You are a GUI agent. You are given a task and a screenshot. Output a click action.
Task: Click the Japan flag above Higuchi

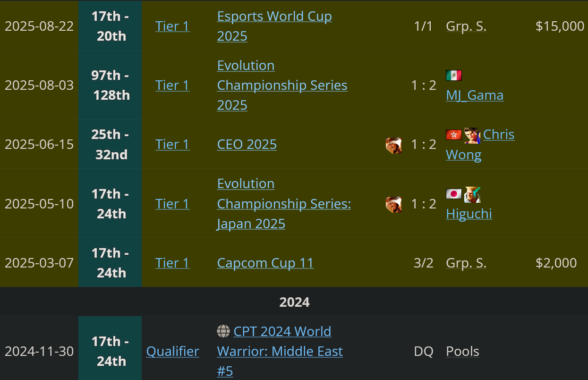pos(454,194)
